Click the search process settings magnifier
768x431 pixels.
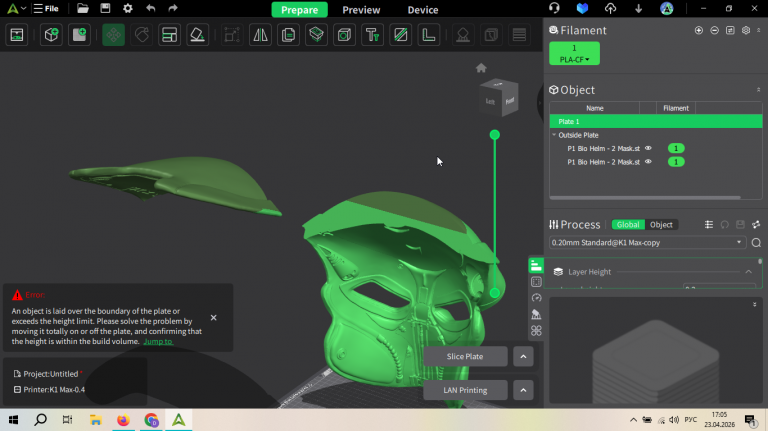point(756,242)
